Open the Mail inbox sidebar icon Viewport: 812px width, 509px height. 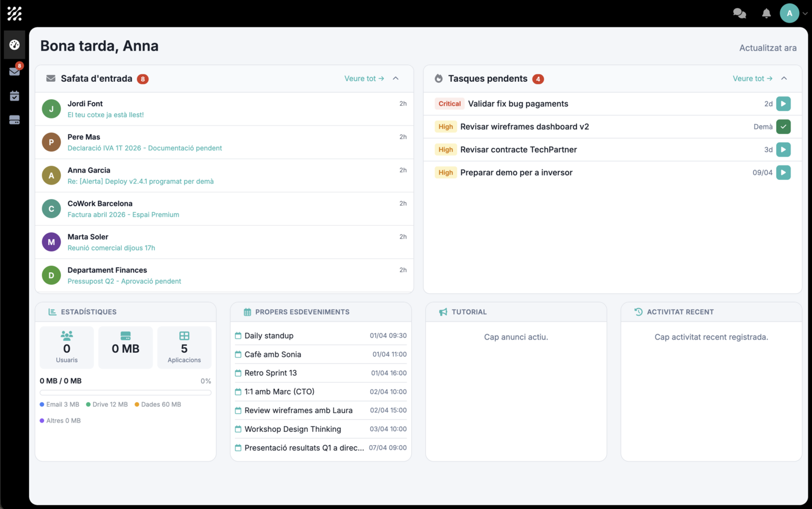tap(14, 72)
